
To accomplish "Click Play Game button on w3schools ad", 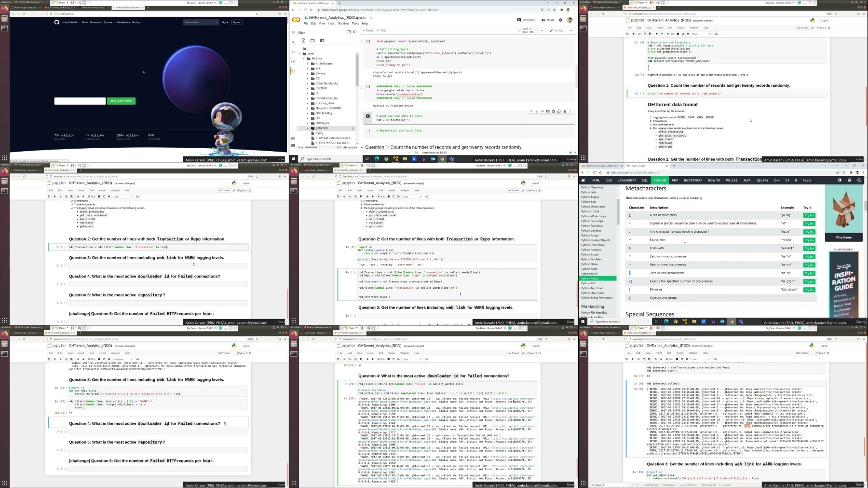I will [x=844, y=237].
